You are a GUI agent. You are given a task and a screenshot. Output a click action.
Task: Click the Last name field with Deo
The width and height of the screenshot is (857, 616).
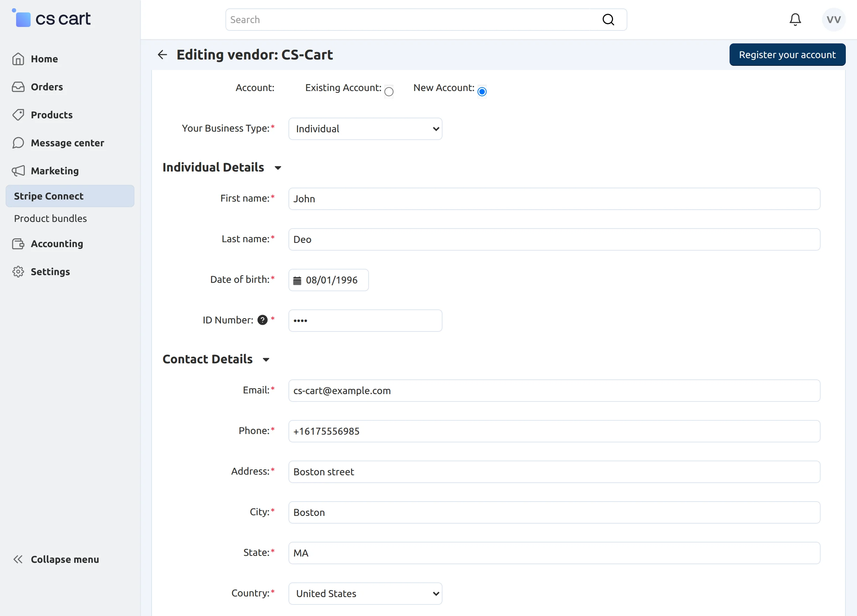(554, 239)
